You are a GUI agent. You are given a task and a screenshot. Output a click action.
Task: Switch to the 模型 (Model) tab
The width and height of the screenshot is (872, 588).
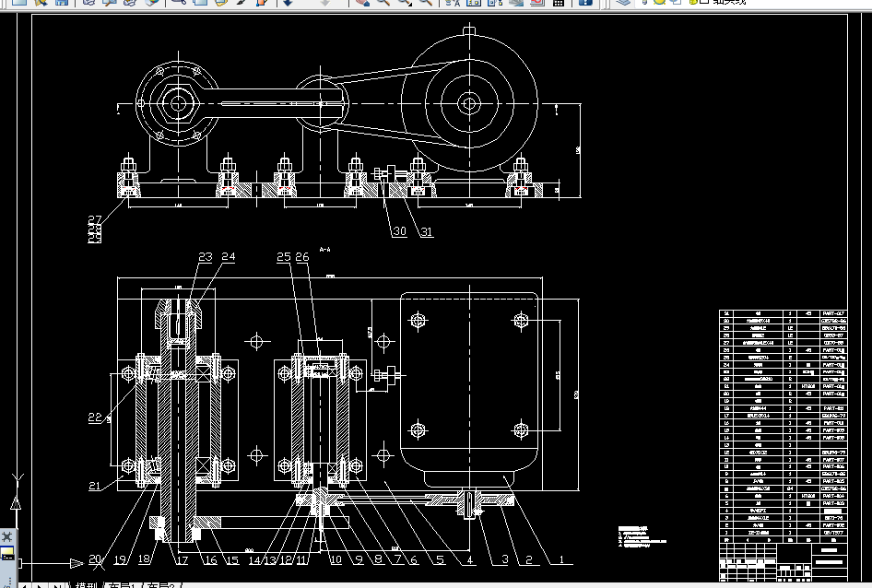click(x=87, y=585)
